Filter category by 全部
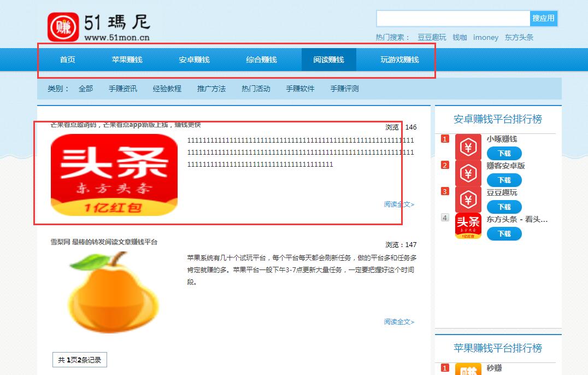The height and width of the screenshot is (375, 588). pos(86,89)
